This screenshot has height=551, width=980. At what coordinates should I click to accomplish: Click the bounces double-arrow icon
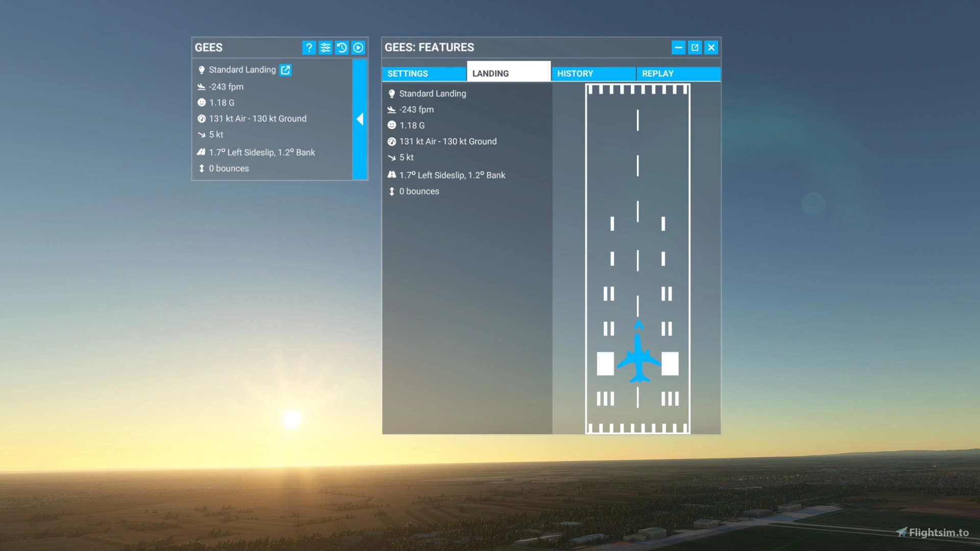pos(201,168)
